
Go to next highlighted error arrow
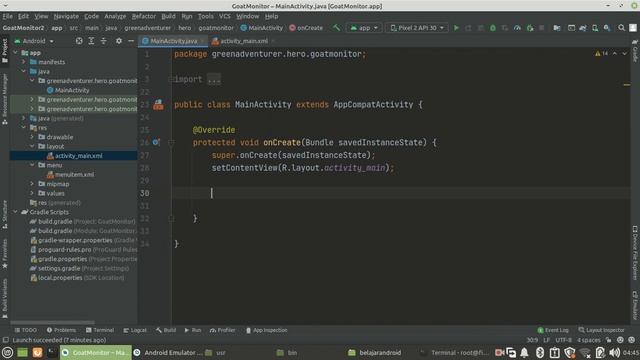pos(624,53)
